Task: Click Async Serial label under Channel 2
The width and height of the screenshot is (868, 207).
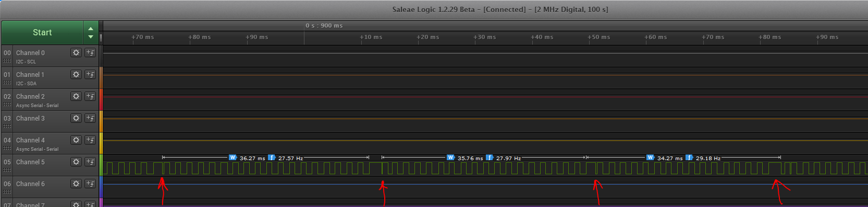Action: coord(37,105)
